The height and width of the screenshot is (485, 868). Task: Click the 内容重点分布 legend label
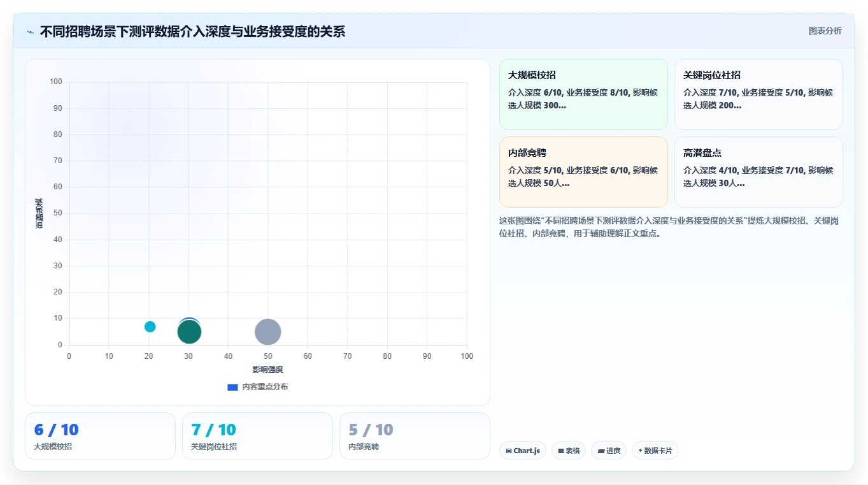(x=265, y=387)
